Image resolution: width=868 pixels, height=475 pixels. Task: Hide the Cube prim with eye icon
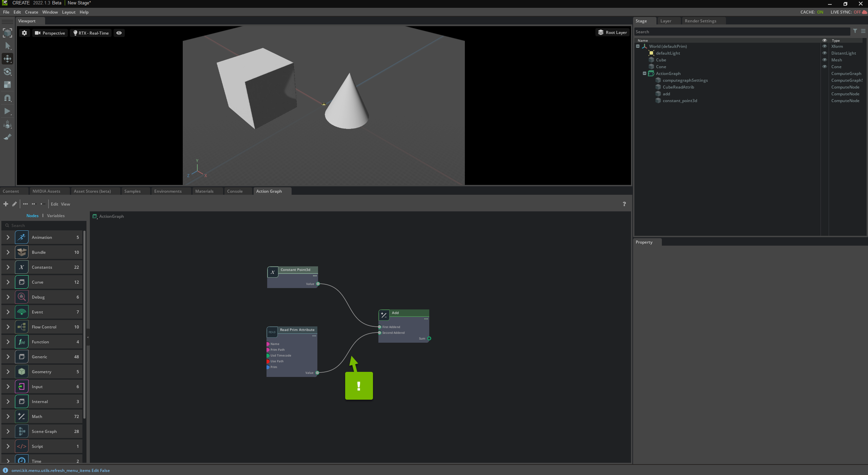coord(825,60)
